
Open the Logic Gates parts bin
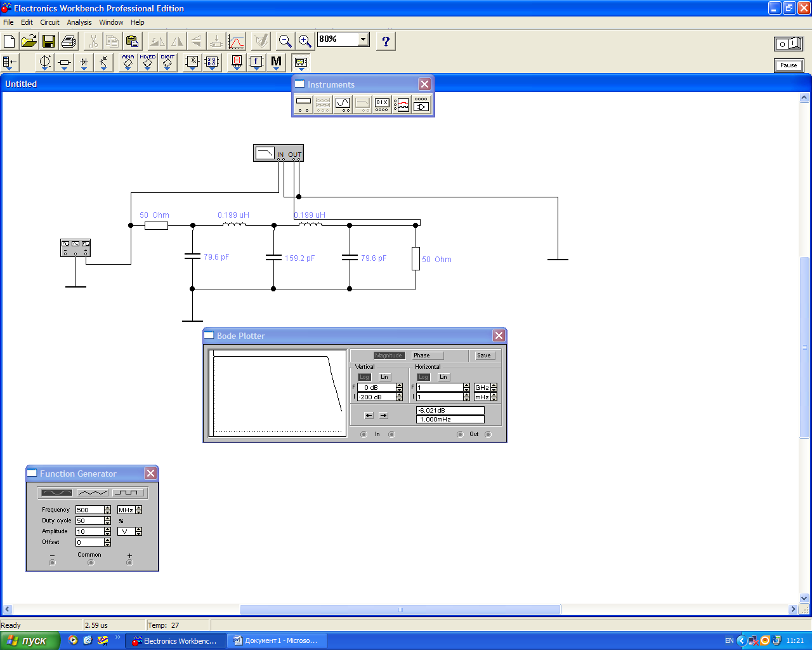(193, 62)
